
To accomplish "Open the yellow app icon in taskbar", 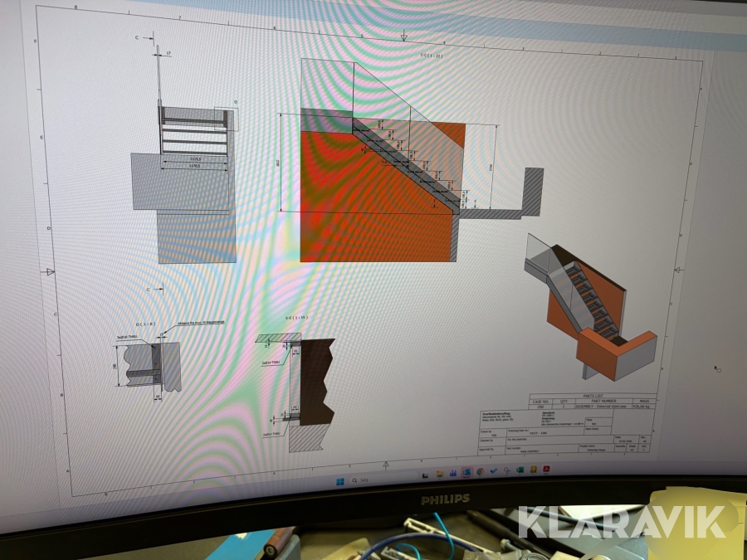I will 534,470.
